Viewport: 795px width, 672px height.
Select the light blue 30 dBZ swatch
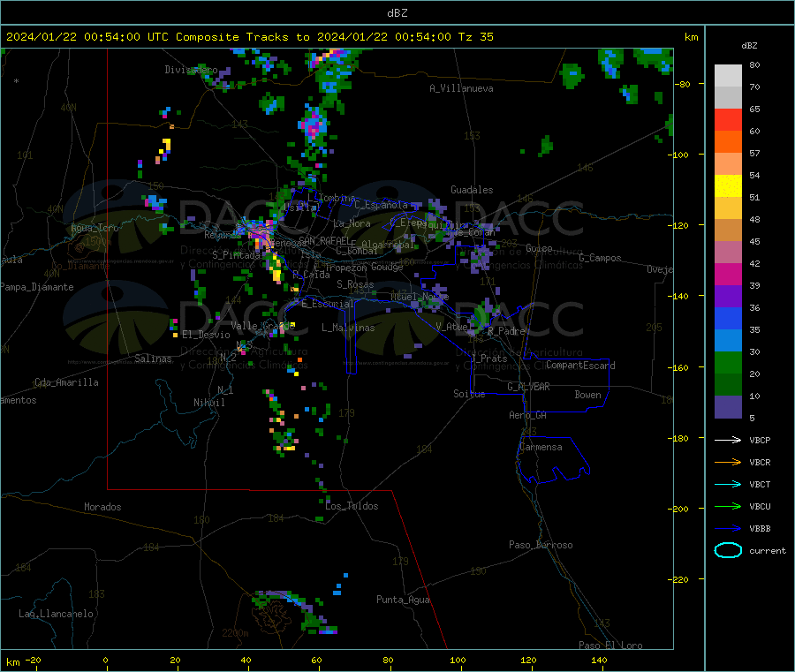[x=728, y=341]
